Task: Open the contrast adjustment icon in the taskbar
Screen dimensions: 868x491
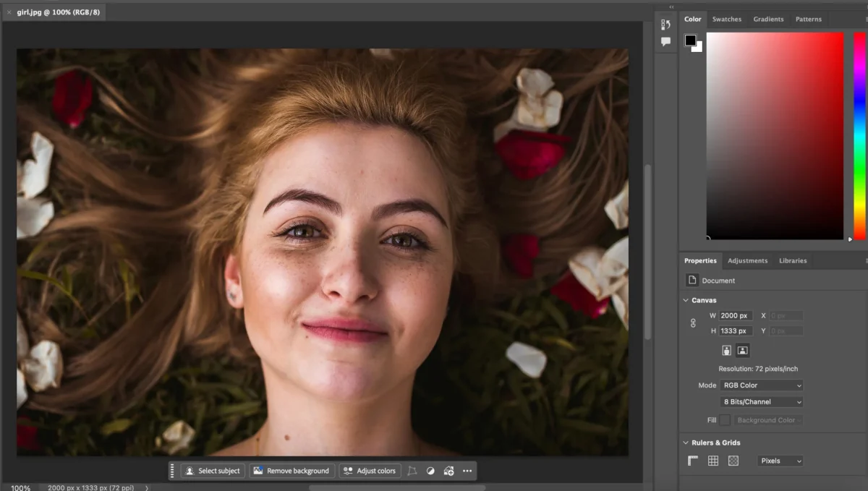Action: click(430, 471)
